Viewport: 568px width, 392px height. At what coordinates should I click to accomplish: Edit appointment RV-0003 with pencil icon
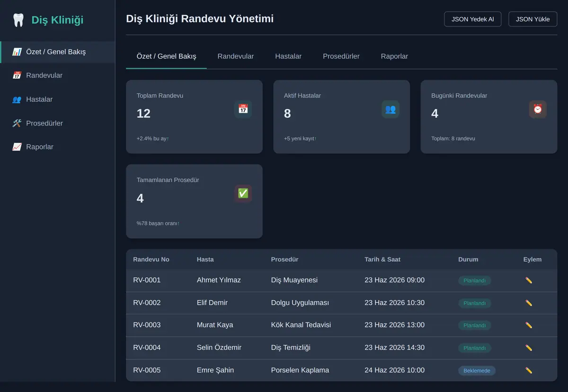click(x=529, y=325)
